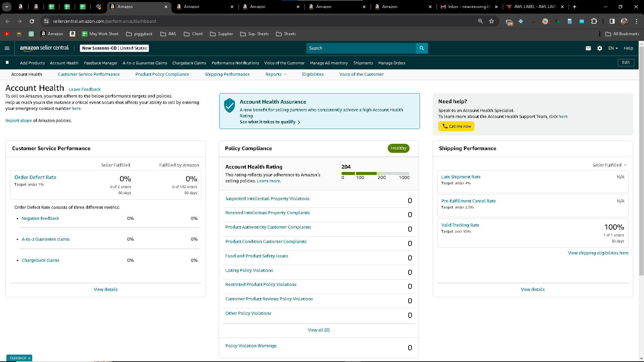Click the Help link

628,48
